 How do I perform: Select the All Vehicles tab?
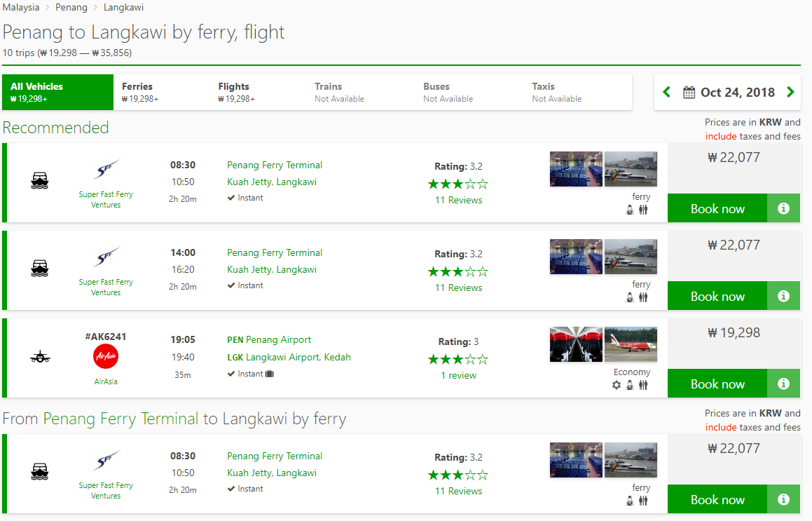click(x=57, y=93)
